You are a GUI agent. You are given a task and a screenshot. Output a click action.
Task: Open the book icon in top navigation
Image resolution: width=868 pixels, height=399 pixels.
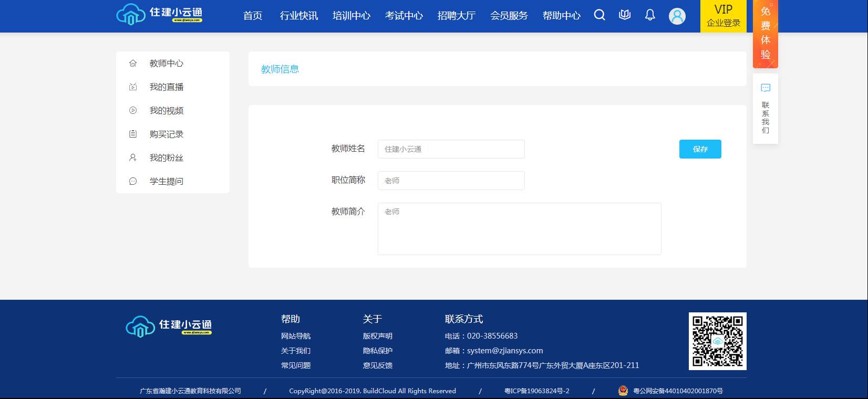625,15
